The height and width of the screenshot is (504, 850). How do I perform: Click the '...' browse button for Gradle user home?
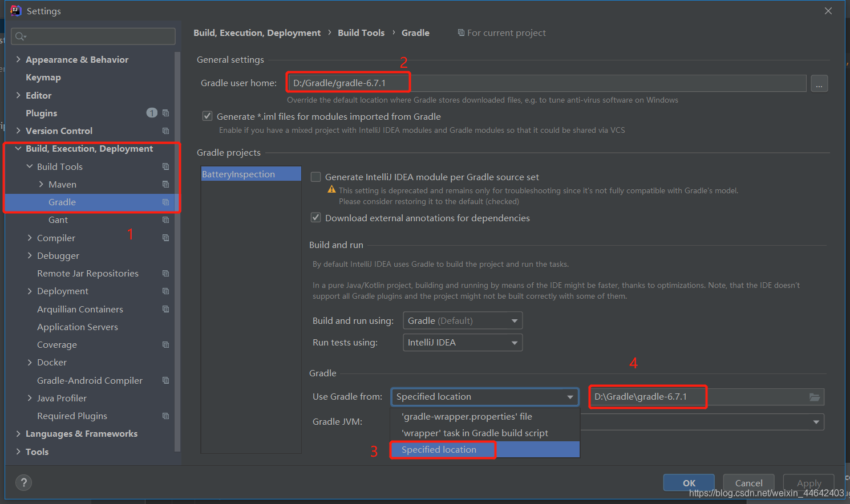coord(819,83)
